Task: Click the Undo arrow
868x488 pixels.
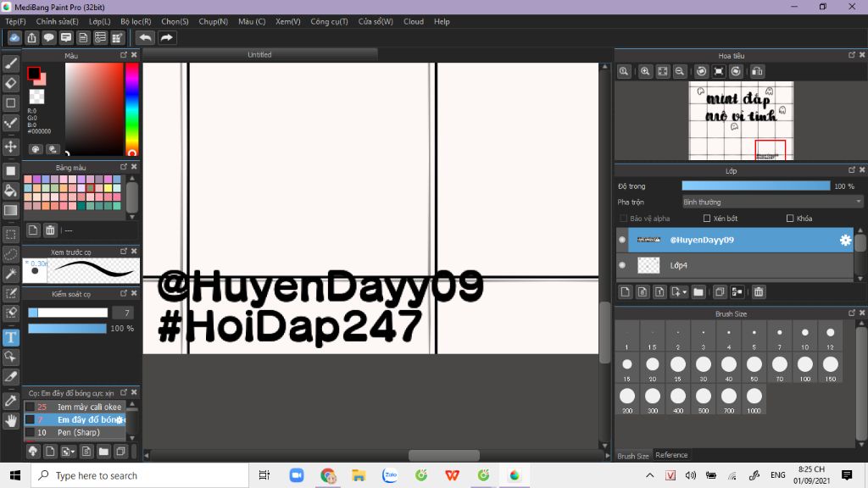Action: click(x=145, y=37)
